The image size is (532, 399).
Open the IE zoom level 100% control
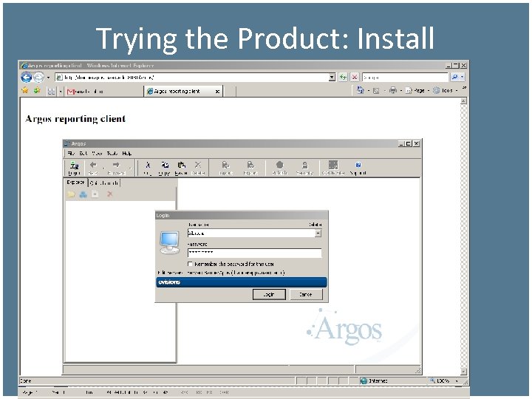445,381
